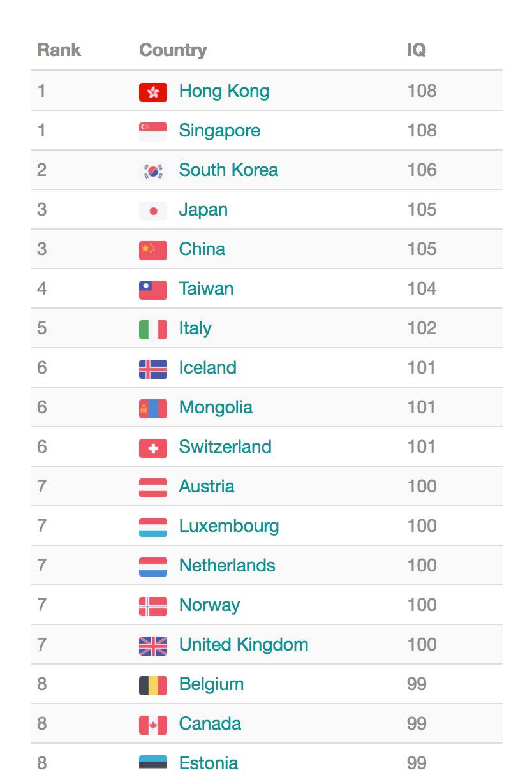Click the Japan flag icon
The image size is (532, 773).
click(153, 210)
